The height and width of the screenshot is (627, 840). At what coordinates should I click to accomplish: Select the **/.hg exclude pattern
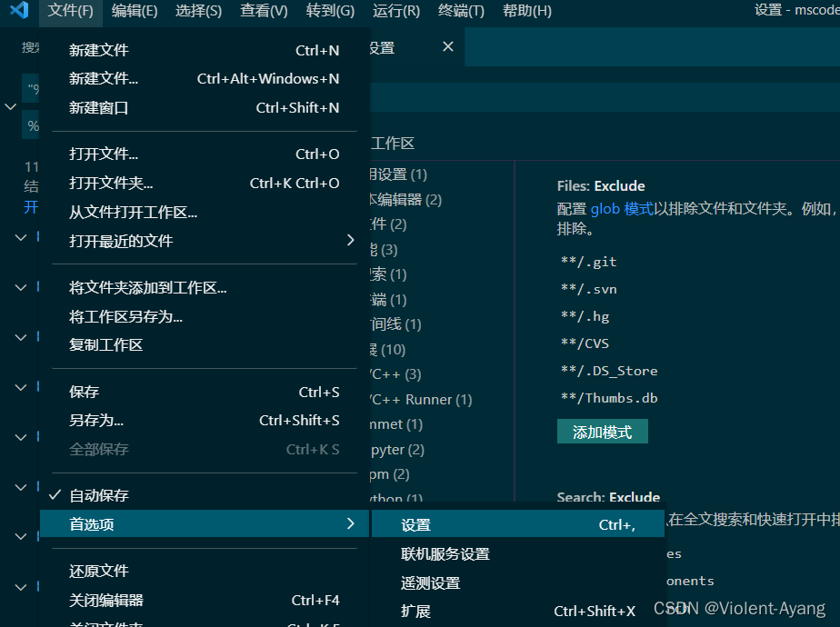click(x=585, y=316)
